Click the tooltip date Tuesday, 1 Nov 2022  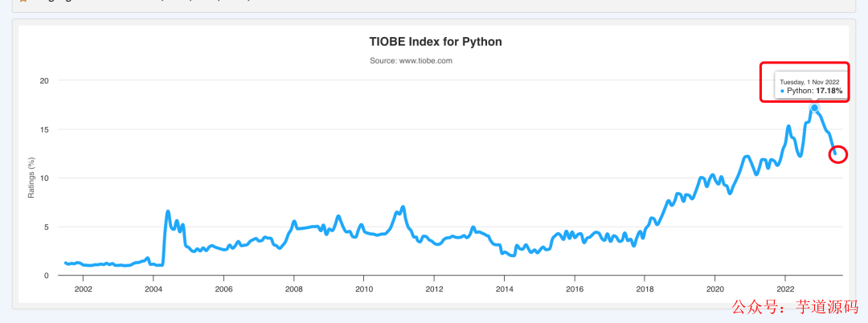tap(809, 82)
